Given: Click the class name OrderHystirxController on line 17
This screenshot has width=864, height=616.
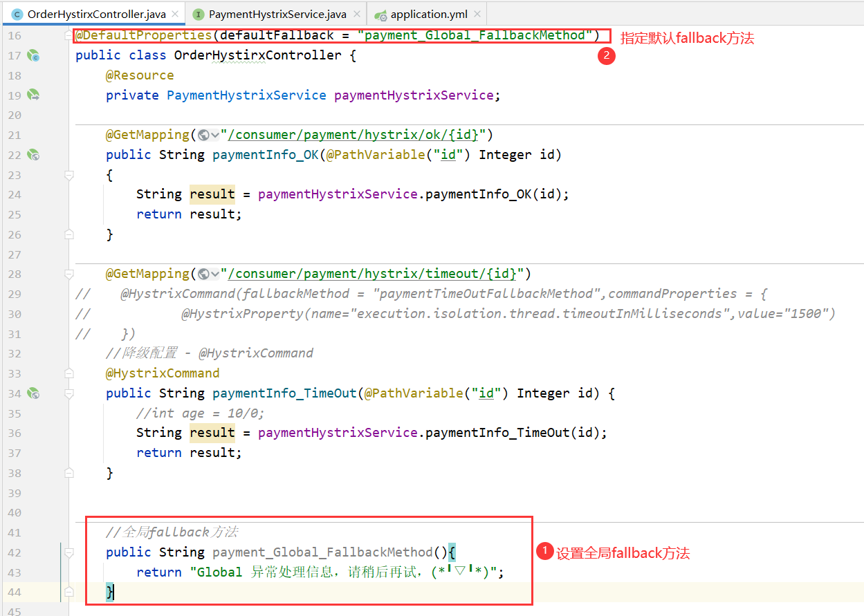Looking at the screenshot, I should (257, 55).
